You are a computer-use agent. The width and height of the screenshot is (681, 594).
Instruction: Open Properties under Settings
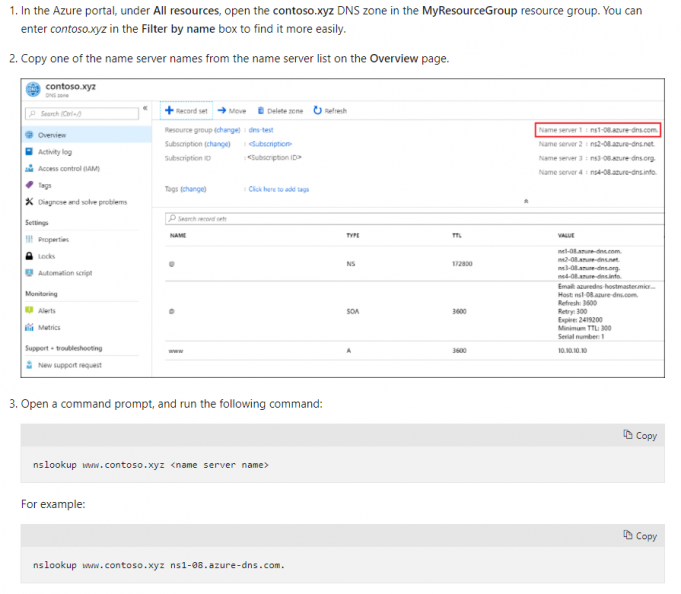[53, 240]
